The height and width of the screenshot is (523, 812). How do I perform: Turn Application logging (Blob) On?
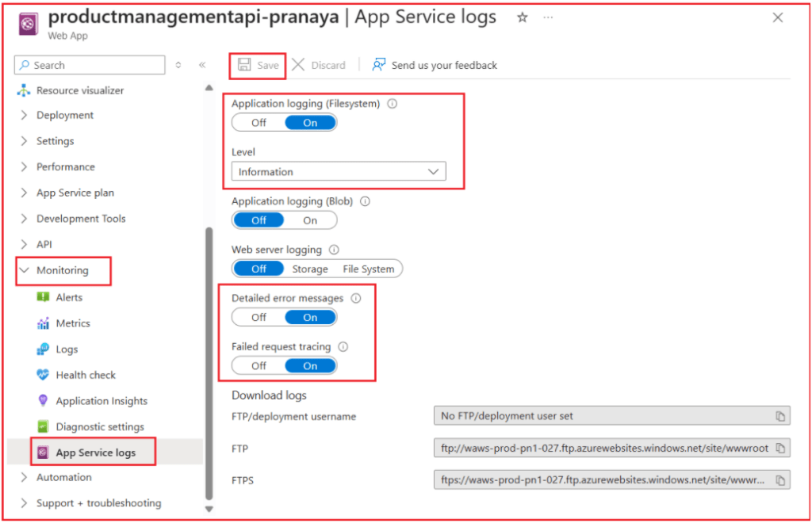[310, 220]
